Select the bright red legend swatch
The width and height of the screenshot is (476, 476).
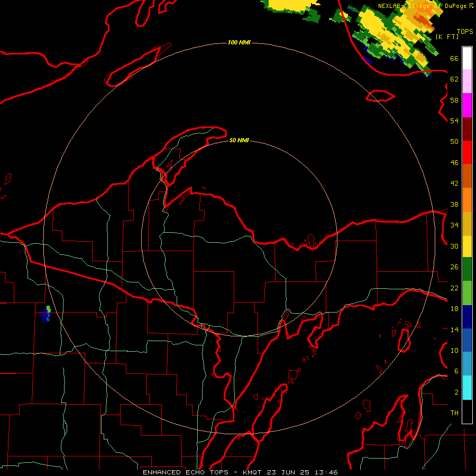pos(467,152)
